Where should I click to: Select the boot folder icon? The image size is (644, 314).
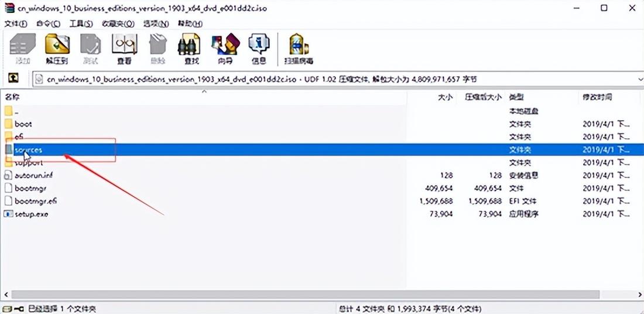coord(9,124)
